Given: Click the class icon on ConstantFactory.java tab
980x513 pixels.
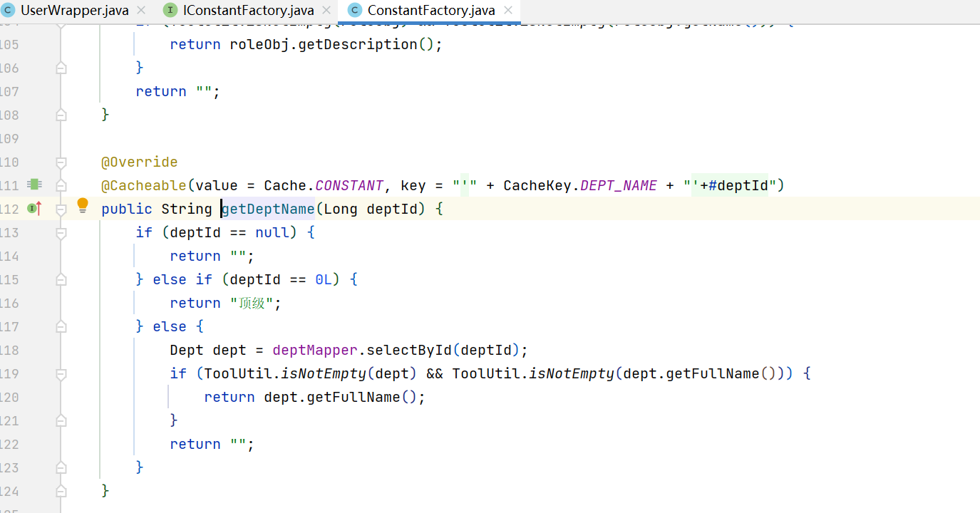Looking at the screenshot, I should pos(354,11).
